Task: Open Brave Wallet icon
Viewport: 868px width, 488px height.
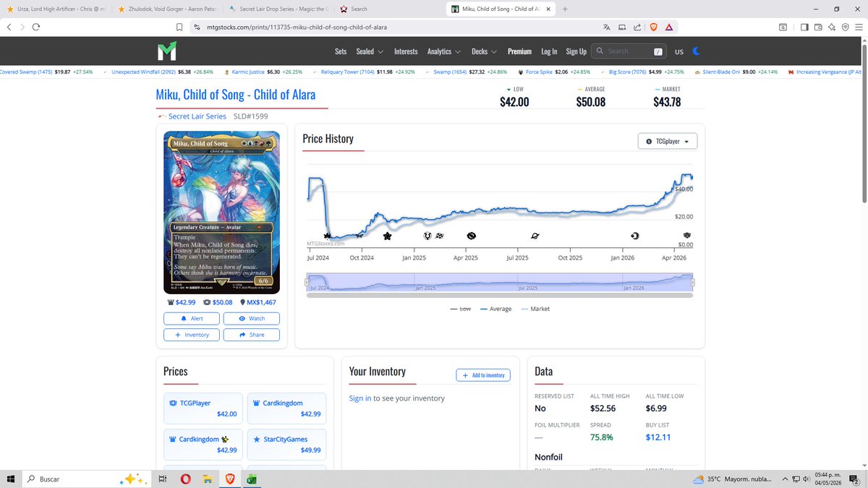Action: point(818,27)
